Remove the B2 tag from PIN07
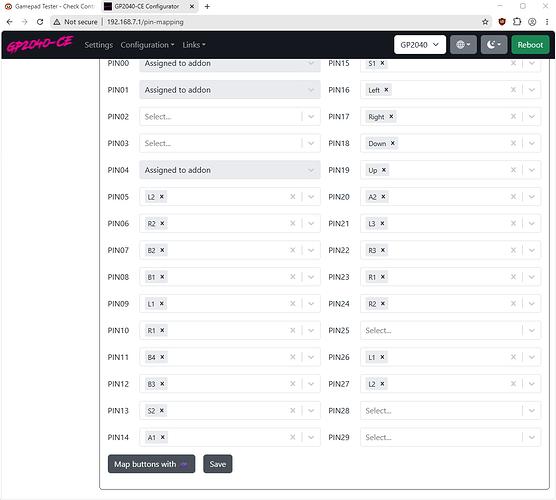The image size is (556, 500). [x=162, y=250]
